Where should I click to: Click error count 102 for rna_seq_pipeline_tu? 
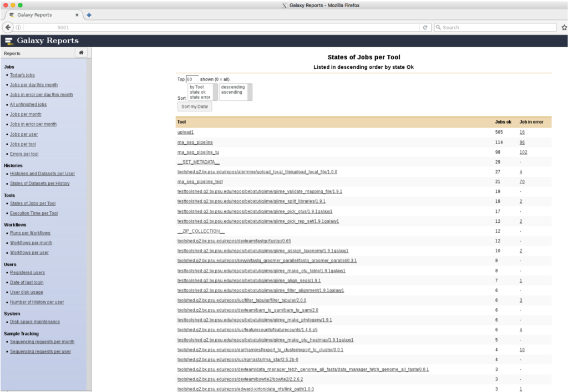point(524,152)
